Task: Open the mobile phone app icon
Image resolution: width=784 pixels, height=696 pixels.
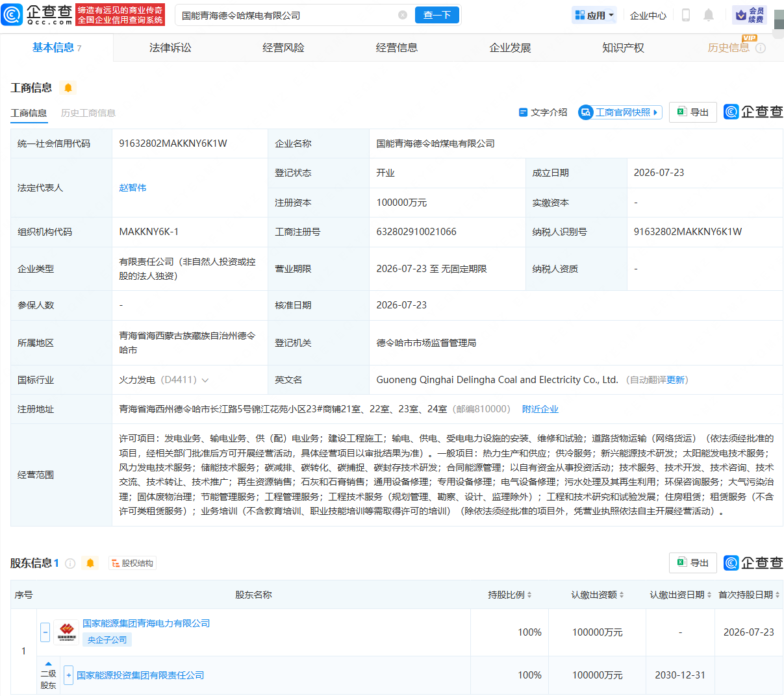Action: (x=685, y=15)
